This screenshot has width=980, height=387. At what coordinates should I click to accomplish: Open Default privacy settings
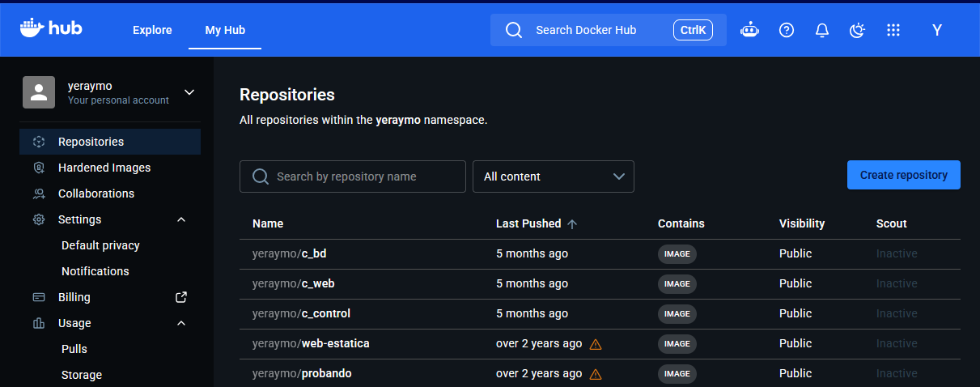tap(100, 245)
